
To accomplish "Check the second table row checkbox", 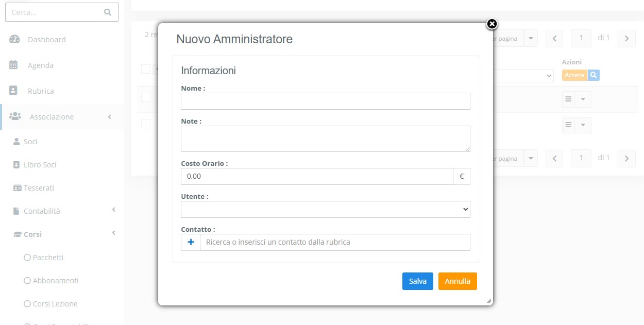I will pyautogui.click(x=146, y=124).
